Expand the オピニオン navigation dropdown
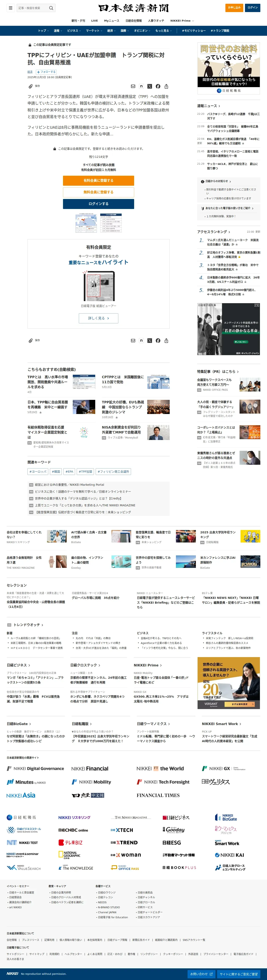Screen dimensions: 267x980 click(x=142, y=31)
